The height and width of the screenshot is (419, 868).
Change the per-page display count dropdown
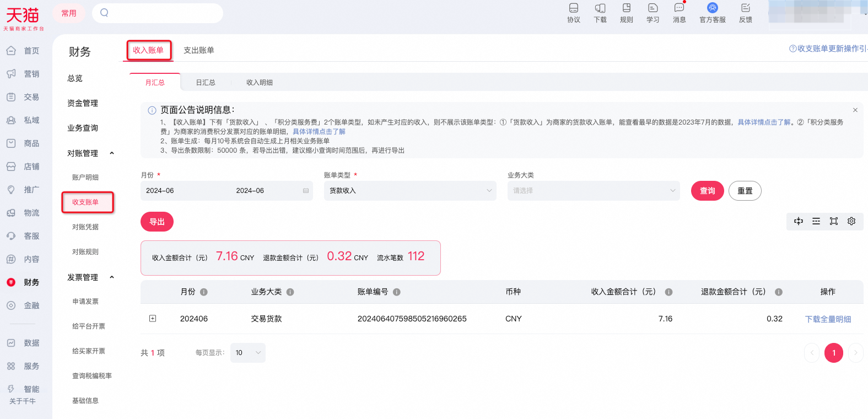247,353
